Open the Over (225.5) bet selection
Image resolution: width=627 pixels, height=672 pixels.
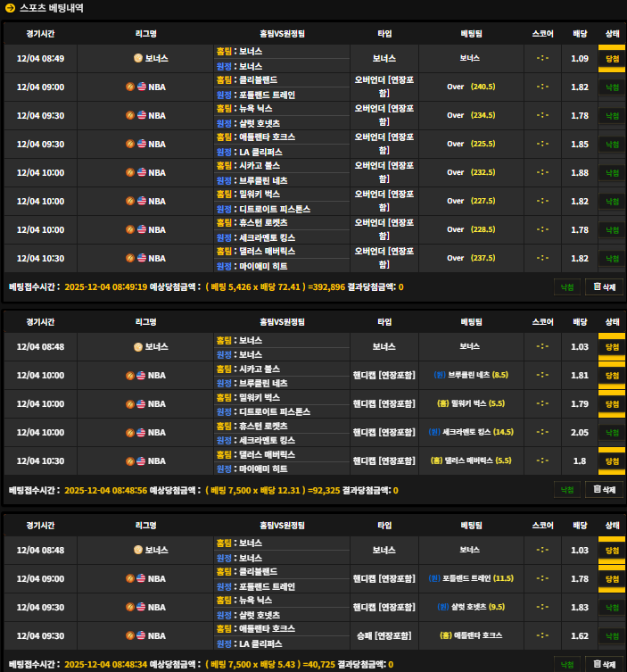pyautogui.click(x=471, y=144)
